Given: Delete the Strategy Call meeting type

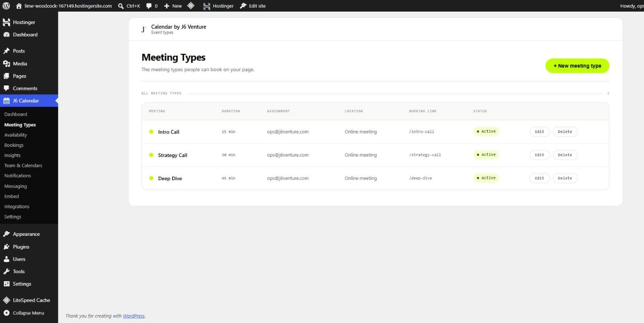Looking at the screenshot, I should pos(565,155).
